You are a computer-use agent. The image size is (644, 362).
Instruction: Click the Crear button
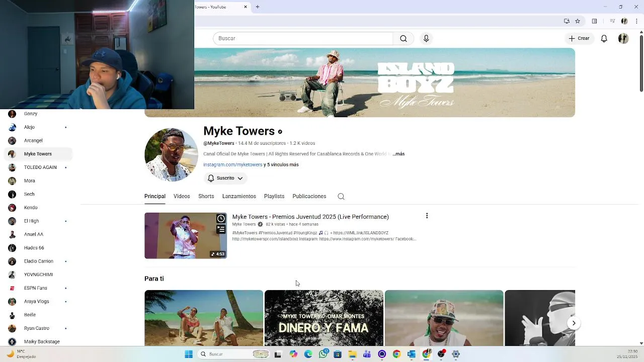click(x=579, y=38)
